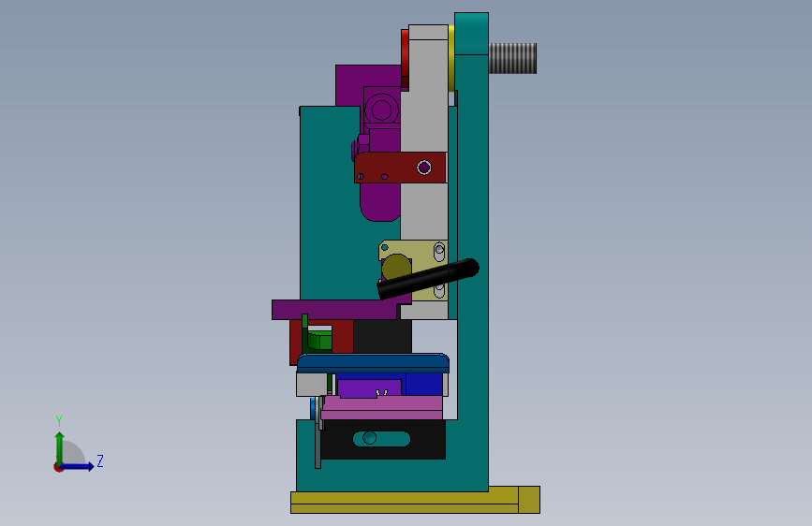Select the purple horizontal shelf plate
Screen dimensions: 812x526
[x=335, y=310]
